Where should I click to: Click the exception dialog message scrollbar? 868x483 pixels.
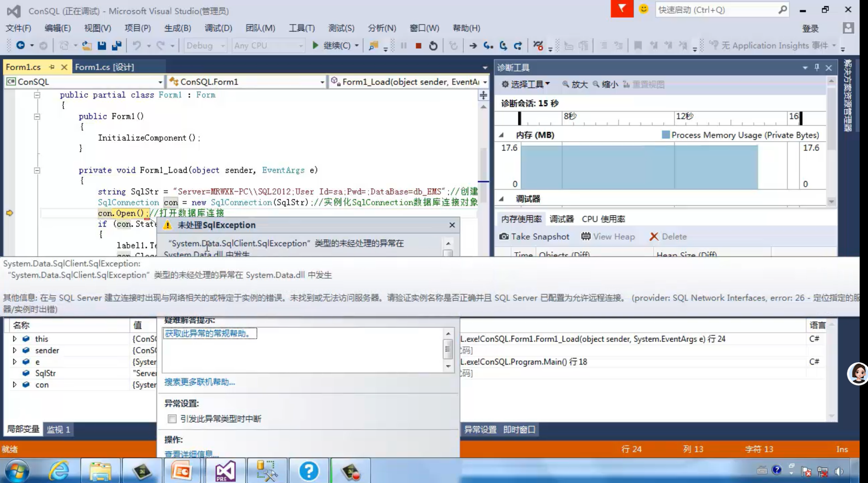(x=448, y=248)
